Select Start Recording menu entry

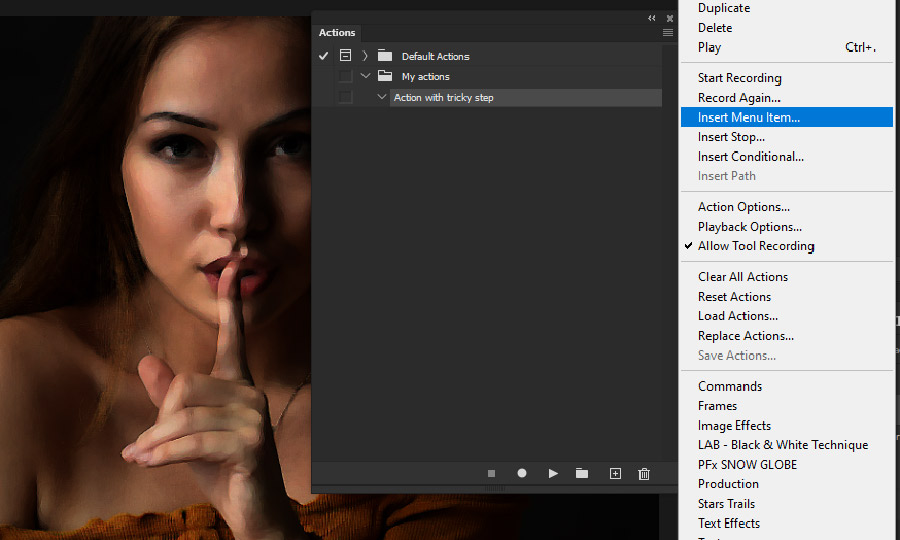tap(739, 78)
